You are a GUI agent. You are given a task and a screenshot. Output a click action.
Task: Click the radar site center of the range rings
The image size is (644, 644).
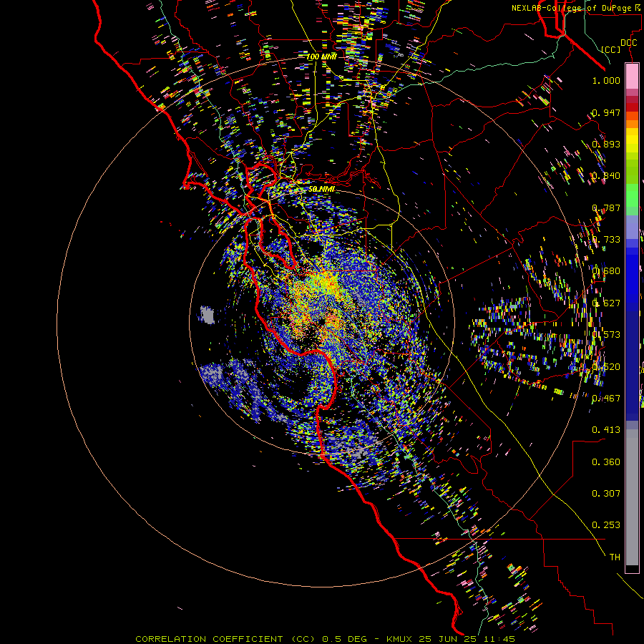[322, 321]
